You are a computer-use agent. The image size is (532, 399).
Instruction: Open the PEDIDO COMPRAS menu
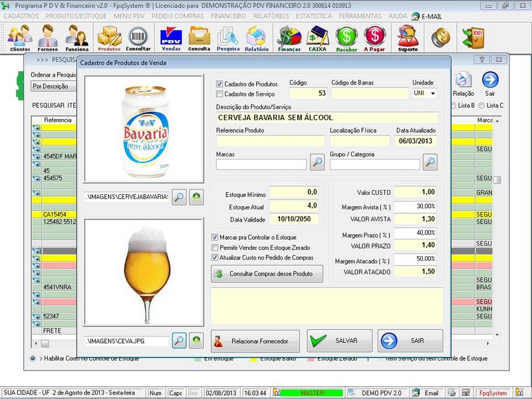178,16
